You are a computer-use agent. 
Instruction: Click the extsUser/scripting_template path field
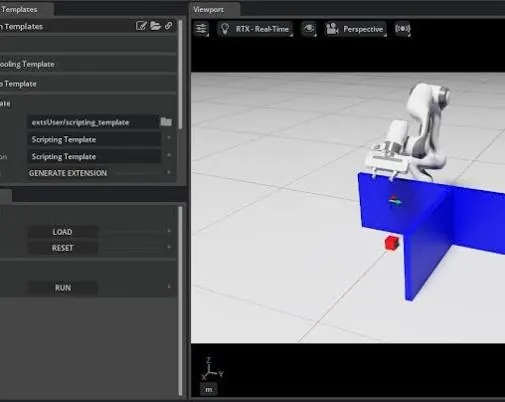click(93, 122)
